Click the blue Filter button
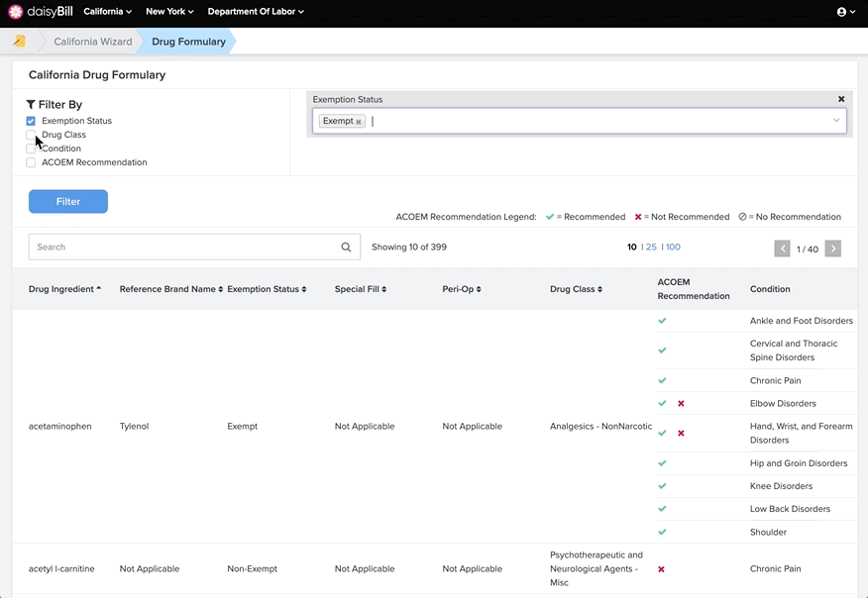 pos(68,201)
